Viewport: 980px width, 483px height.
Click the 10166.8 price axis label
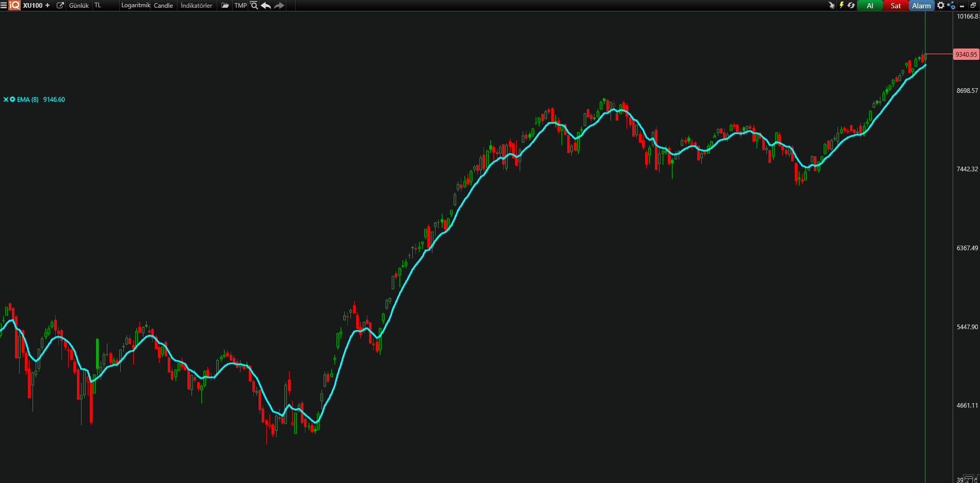(967, 16)
